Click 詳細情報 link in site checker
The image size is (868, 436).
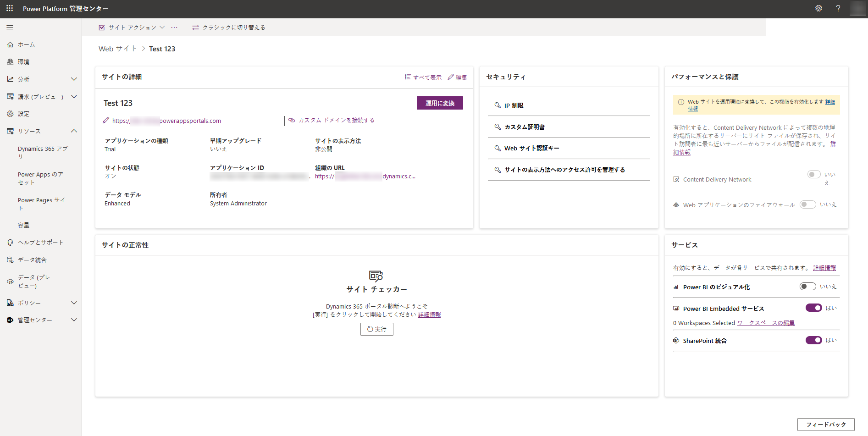(x=429, y=315)
